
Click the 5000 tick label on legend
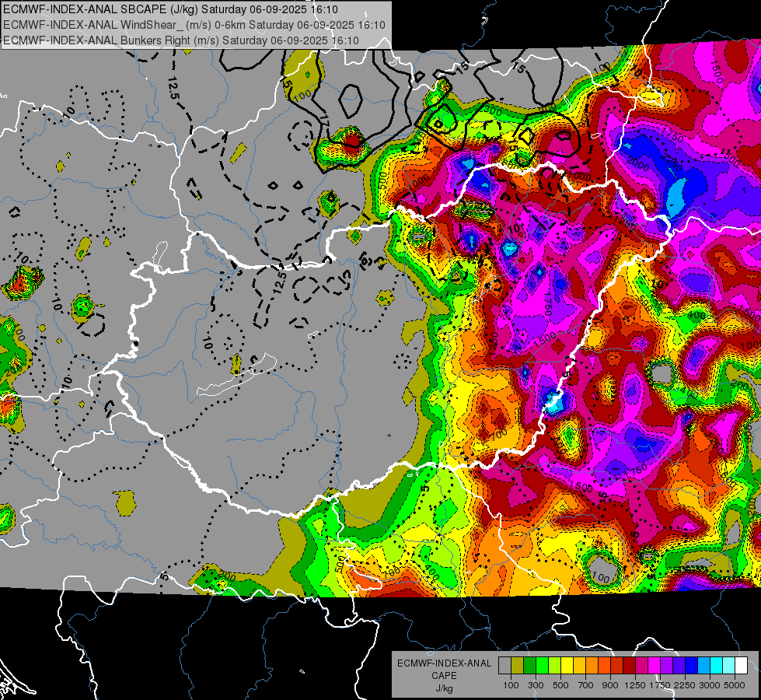coord(735,685)
